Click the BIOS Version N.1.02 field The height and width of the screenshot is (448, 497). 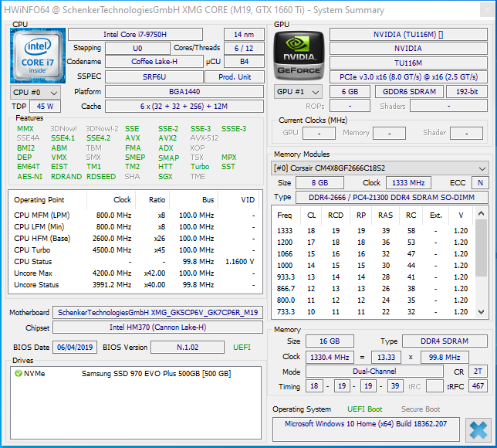[x=188, y=347]
